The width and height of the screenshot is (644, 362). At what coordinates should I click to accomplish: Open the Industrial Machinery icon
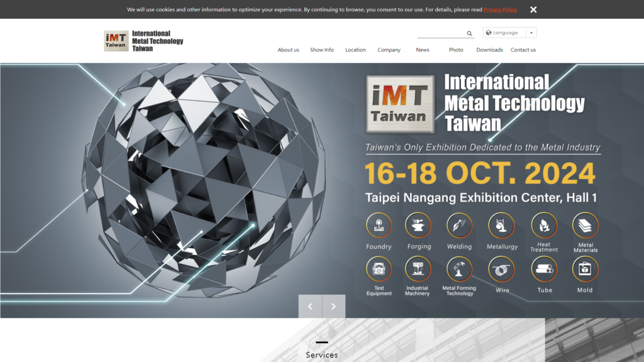point(418,269)
